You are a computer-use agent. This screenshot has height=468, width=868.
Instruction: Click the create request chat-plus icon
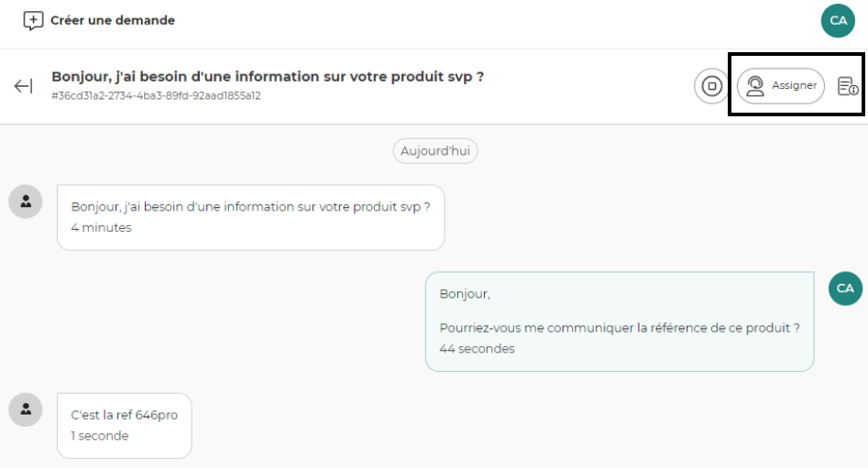(33, 20)
